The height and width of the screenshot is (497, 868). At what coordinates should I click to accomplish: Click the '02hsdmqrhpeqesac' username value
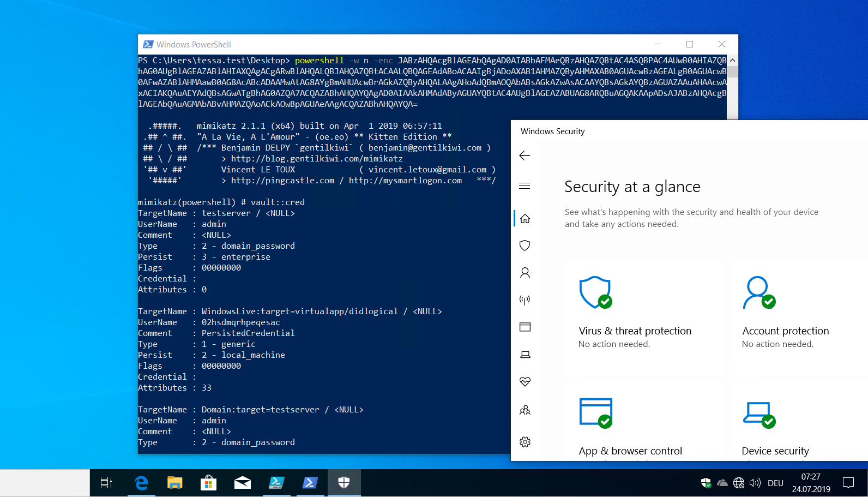[241, 322]
